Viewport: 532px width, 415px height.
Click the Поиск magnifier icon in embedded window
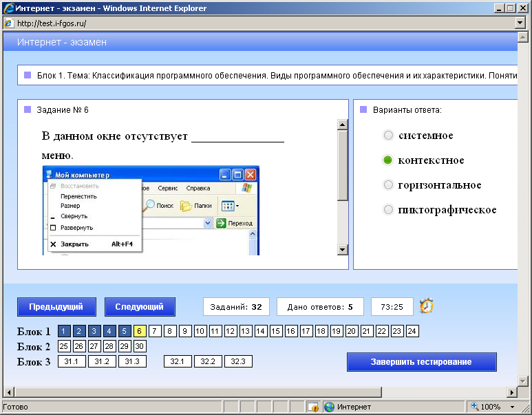pos(149,205)
